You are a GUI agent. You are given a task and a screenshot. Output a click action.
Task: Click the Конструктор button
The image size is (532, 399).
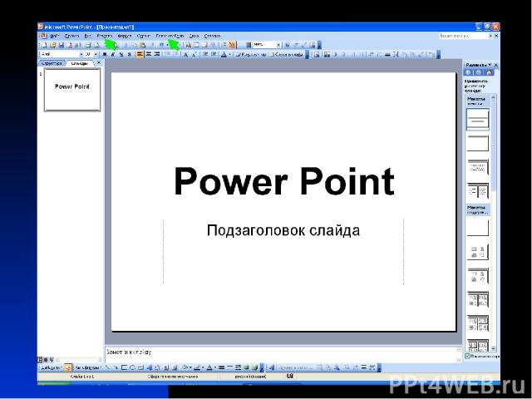pos(251,54)
